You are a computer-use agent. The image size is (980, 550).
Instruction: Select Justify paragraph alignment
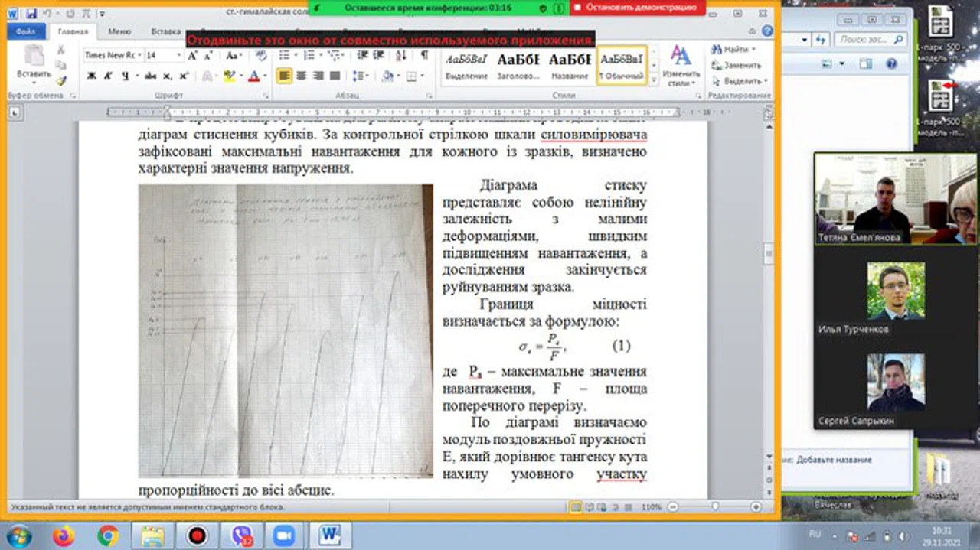point(335,76)
